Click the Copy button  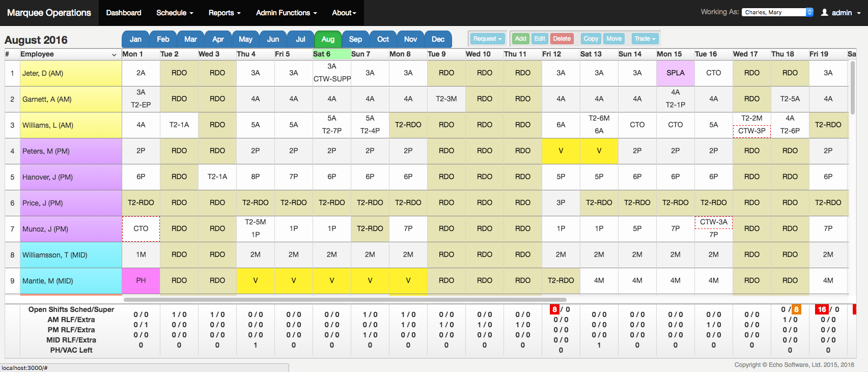pos(591,39)
